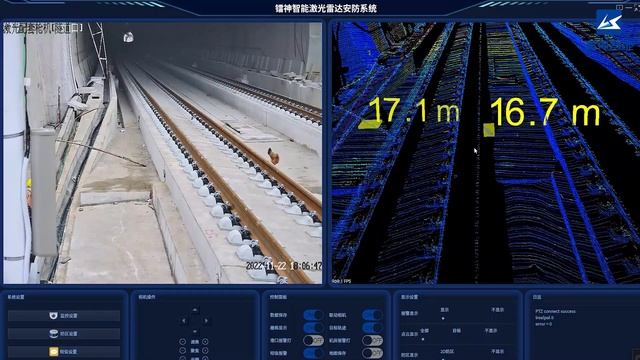Open the camera monitoring settings button
Viewport: 640px width, 360px height.
64,316
